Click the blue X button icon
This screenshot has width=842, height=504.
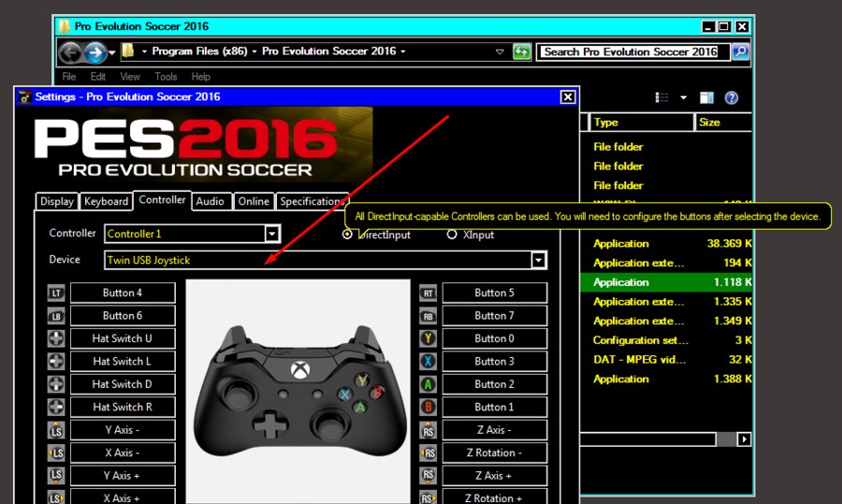pyautogui.click(x=428, y=362)
